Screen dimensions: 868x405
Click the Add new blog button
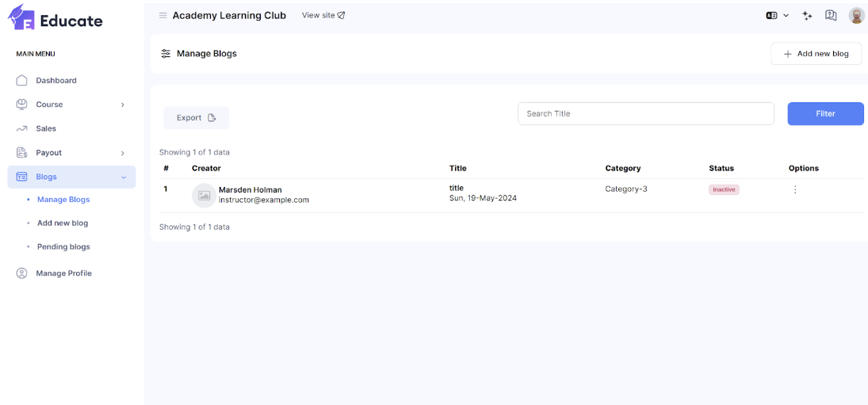[816, 54]
